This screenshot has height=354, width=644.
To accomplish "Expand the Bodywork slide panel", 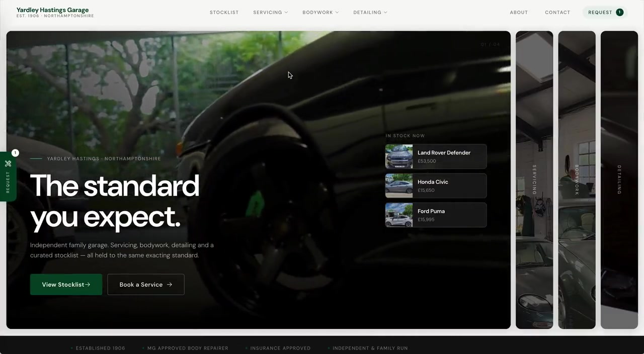I will tap(577, 180).
